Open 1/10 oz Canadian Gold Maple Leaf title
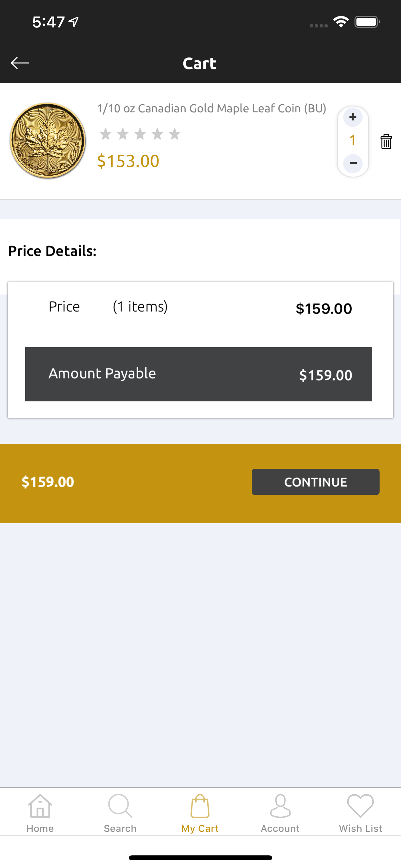This screenshot has height=868, width=401. click(x=211, y=108)
